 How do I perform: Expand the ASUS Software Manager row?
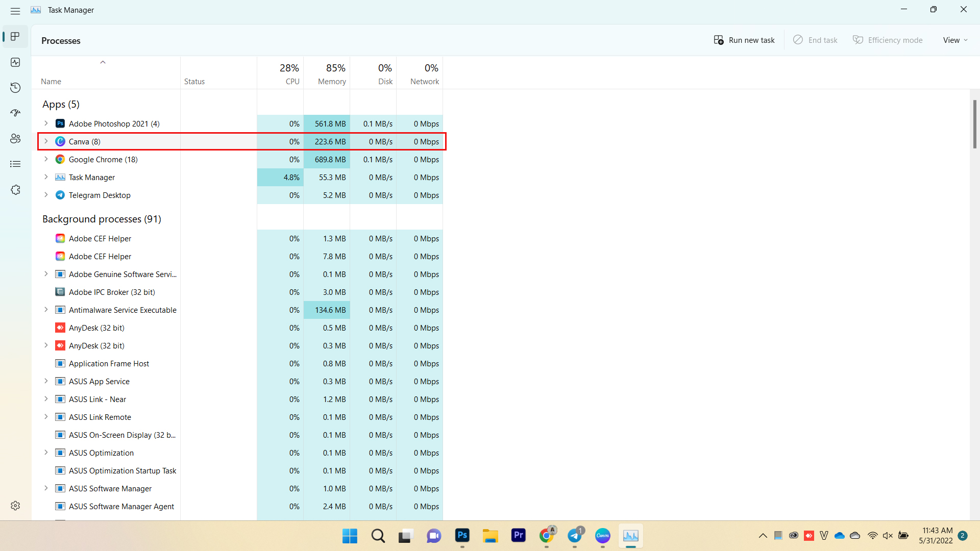point(46,488)
